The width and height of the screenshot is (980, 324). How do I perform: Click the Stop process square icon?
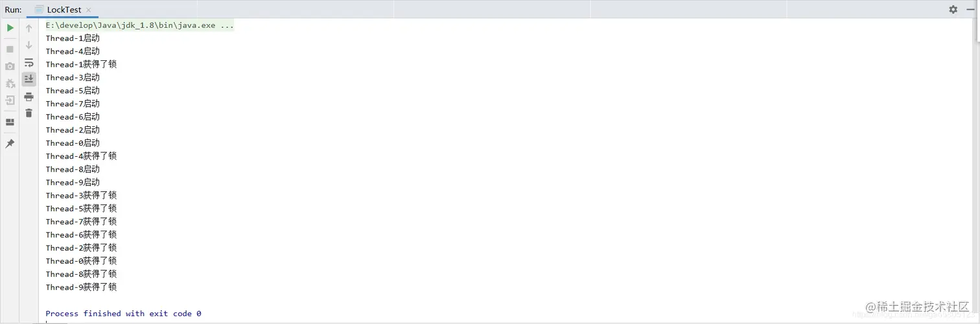(10, 49)
